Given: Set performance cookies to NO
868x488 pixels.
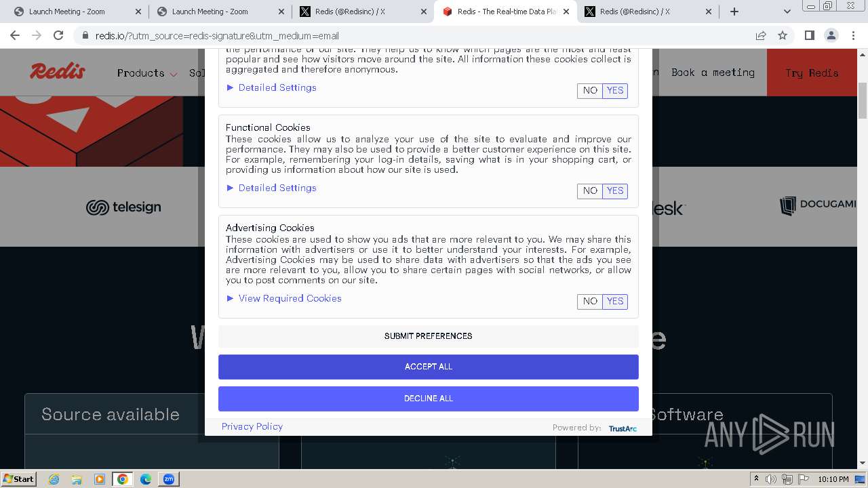Looking at the screenshot, I should pos(590,91).
